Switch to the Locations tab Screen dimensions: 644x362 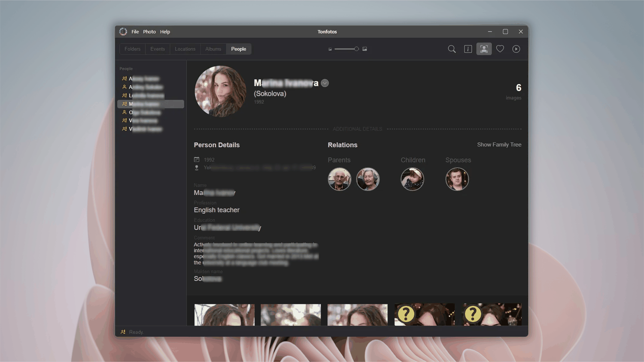point(185,49)
